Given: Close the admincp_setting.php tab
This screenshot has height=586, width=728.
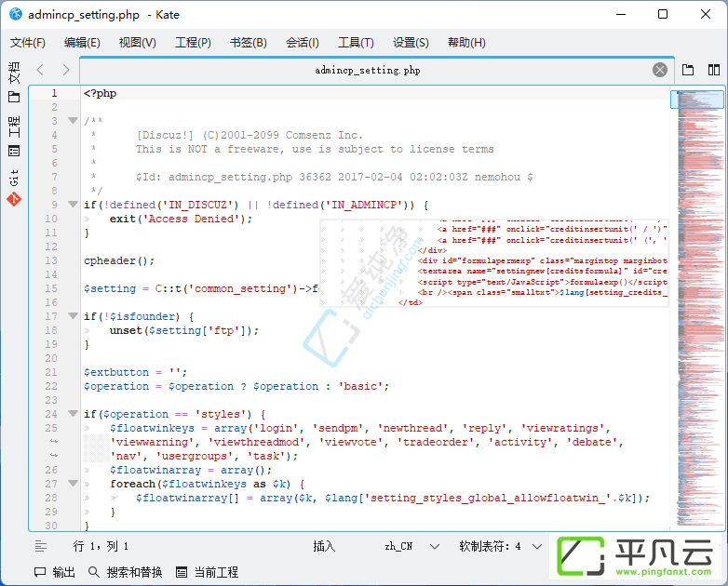Looking at the screenshot, I should coord(660,70).
